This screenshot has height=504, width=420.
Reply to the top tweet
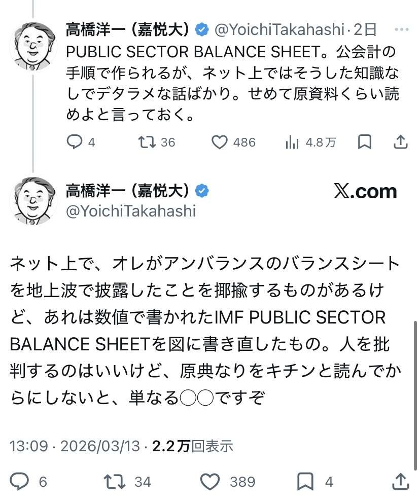click(75, 142)
